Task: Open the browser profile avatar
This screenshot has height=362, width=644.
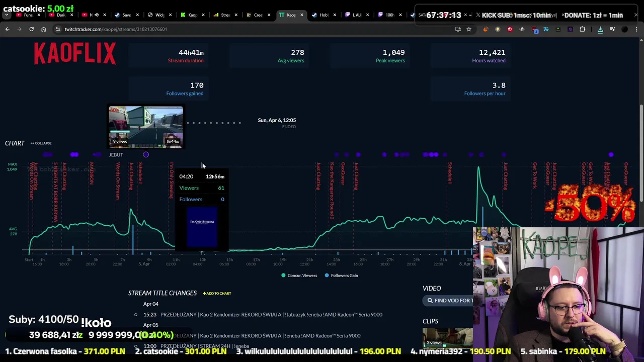Action: (624, 29)
